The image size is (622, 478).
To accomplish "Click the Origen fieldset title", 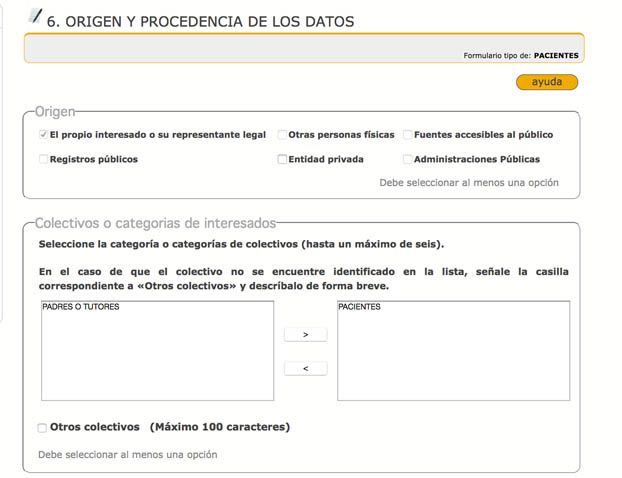I will pos(55,111).
